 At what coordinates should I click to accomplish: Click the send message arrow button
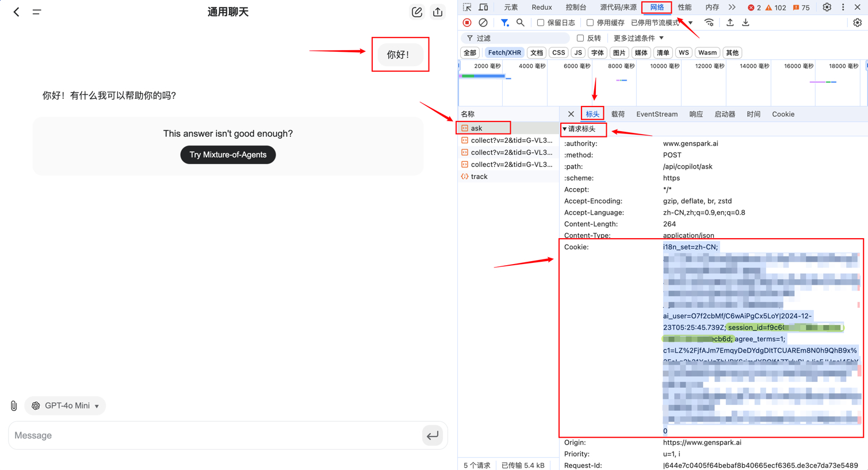pos(433,435)
